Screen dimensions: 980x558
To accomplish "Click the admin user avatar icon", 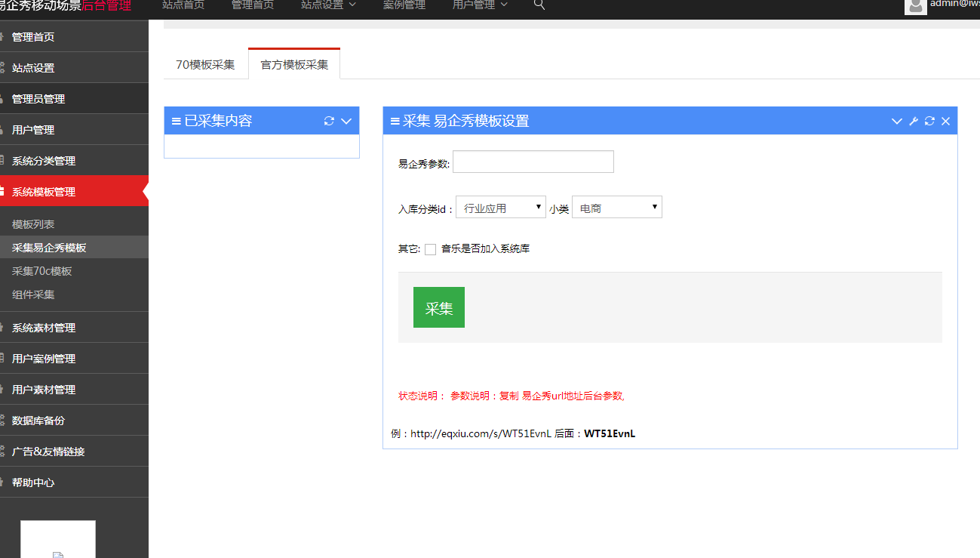I will (x=915, y=8).
